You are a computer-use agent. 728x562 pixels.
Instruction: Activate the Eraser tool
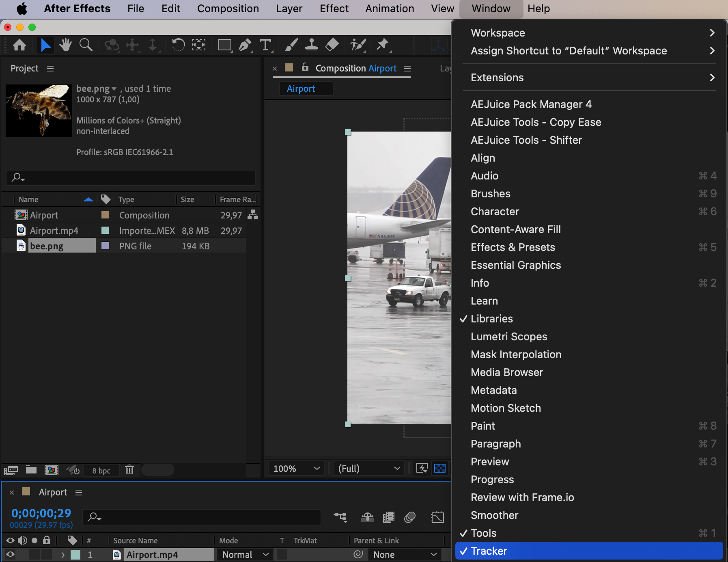tap(332, 45)
